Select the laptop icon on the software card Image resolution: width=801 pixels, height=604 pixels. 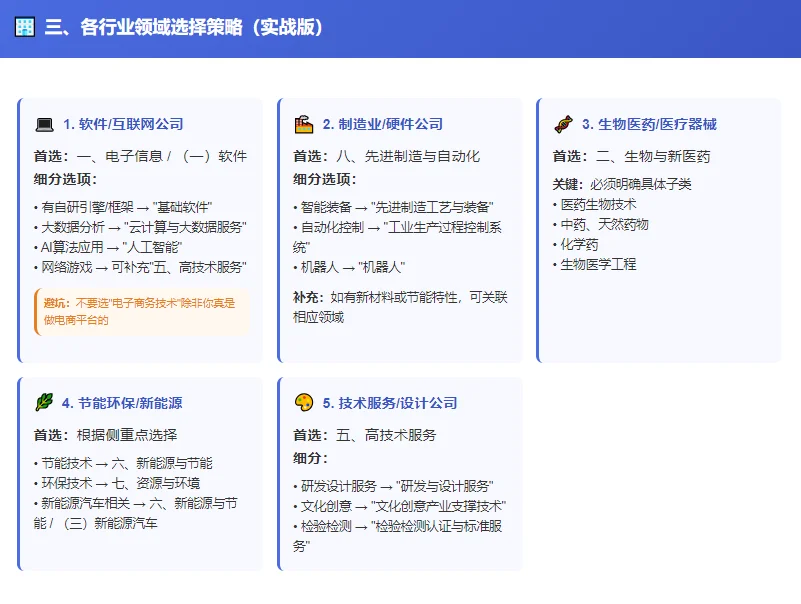43,124
